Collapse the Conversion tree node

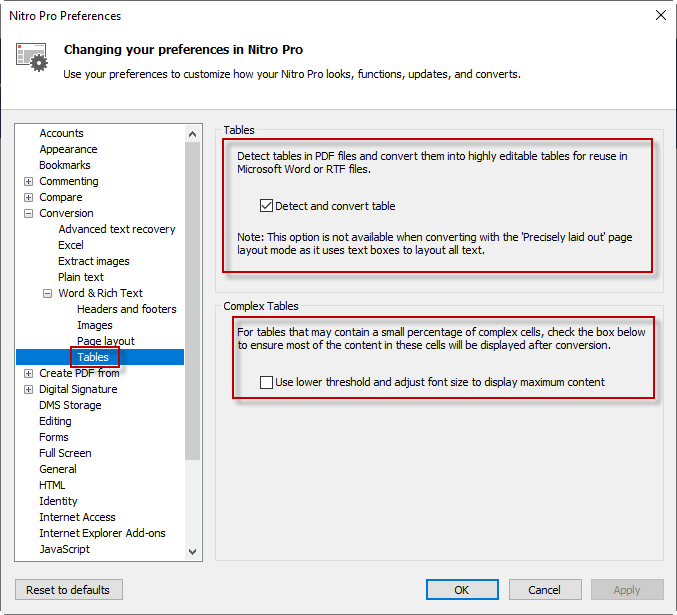[28, 213]
